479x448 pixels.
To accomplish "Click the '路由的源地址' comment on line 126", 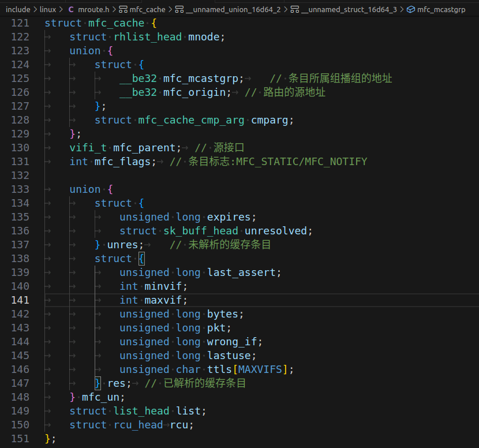I will pos(294,92).
